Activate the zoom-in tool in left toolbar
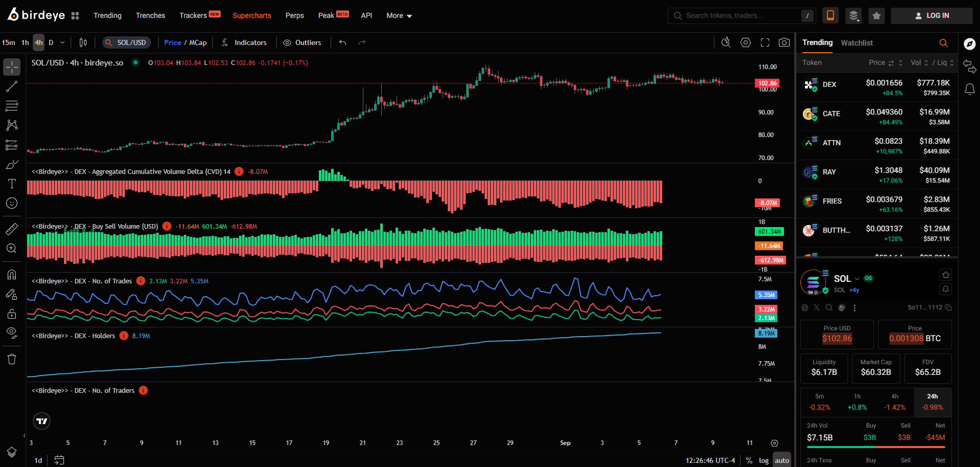The width and height of the screenshot is (980, 467). click(12, 249)
